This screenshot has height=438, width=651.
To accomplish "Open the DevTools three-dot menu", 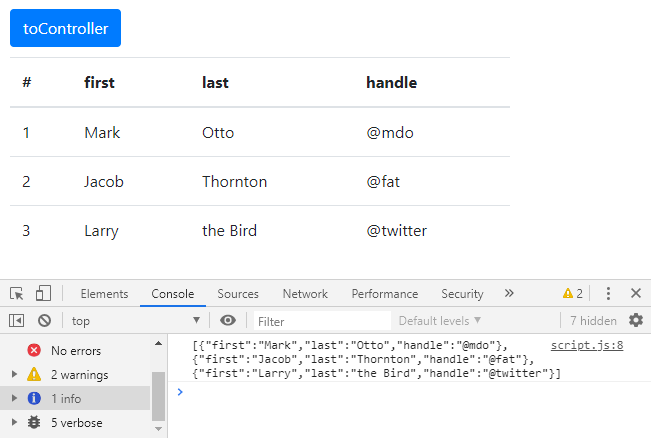I will [x=608, y=294].
